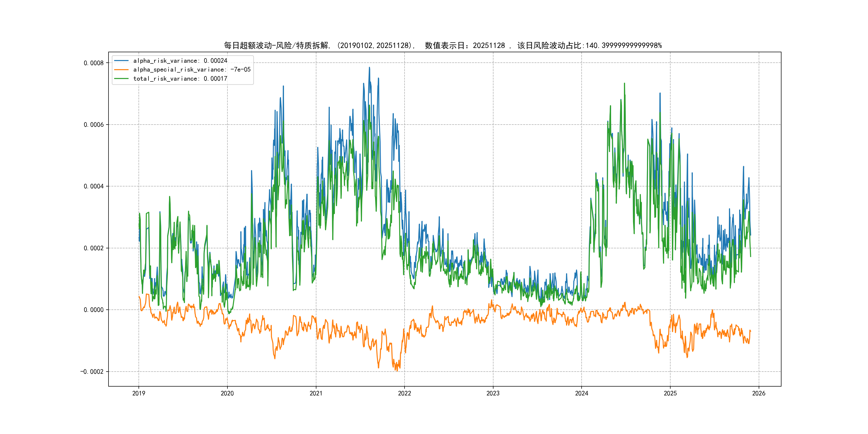
Task: Click the 0.0008 y-axis tick label
Action: click(94, 63)
